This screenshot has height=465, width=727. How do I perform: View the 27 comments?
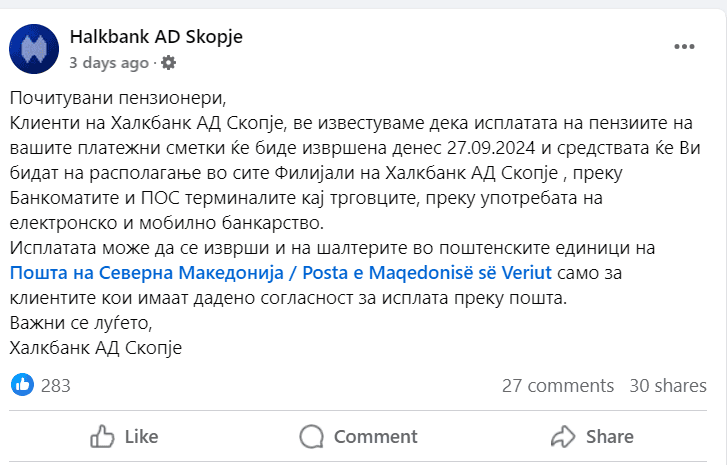(x=557, y=386)
